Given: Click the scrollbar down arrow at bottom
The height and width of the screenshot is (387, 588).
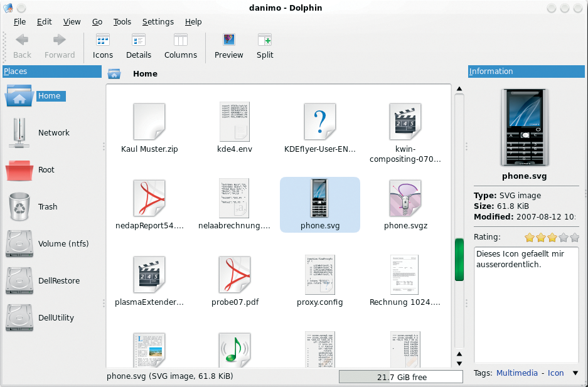Looking at the screenshot, I should (x=459, y=363).
